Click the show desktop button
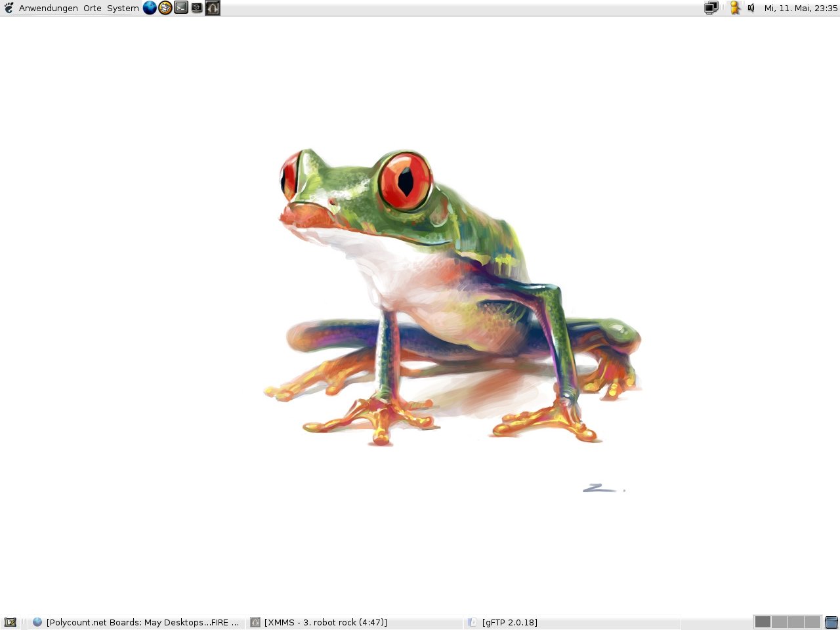 pos(10,622)
